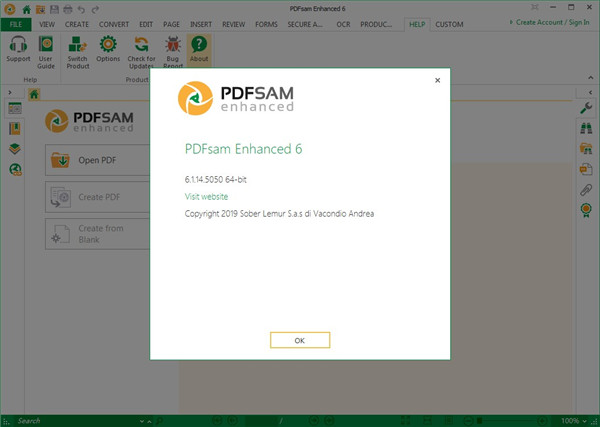Screen dimensions: 600x427
Task: Open the Options gear icon
Action: click(x=108, y=49)
